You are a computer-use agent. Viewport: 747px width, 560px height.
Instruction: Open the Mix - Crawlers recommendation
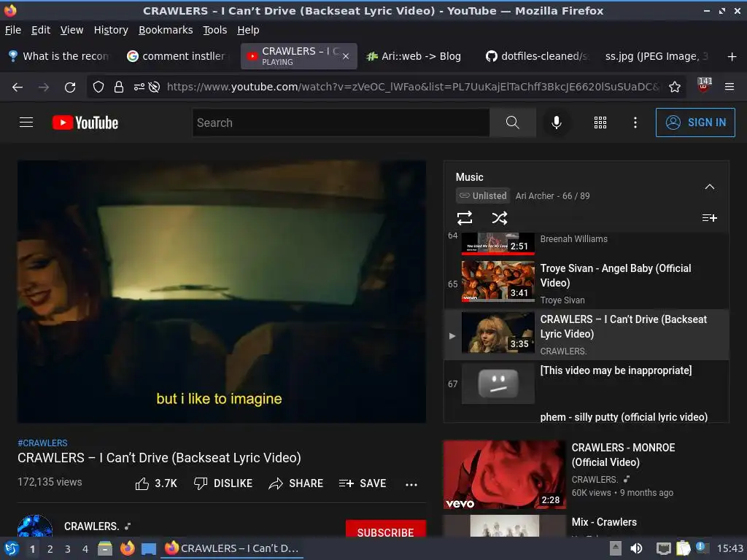pyautogui.click(x=586, y=526)
